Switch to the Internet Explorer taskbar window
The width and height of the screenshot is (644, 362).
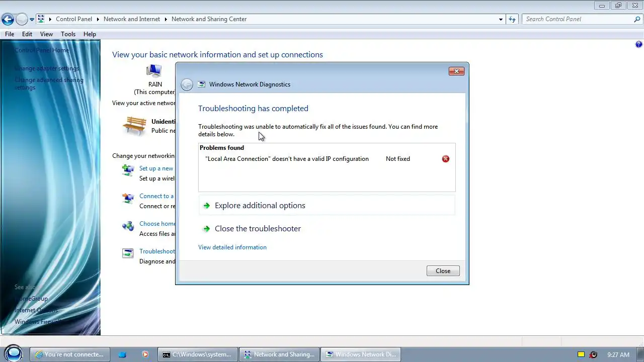click(69, 354)
